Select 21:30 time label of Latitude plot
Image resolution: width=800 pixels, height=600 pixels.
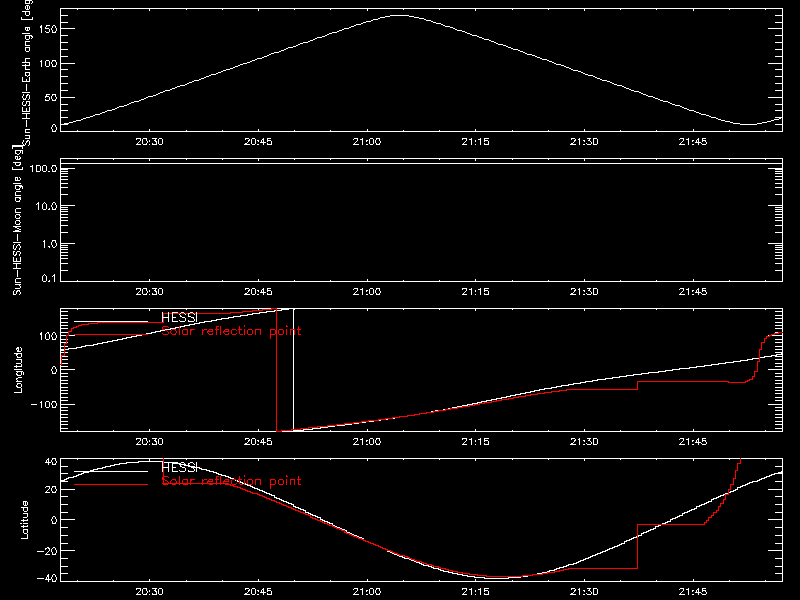[x=584, y=591]
